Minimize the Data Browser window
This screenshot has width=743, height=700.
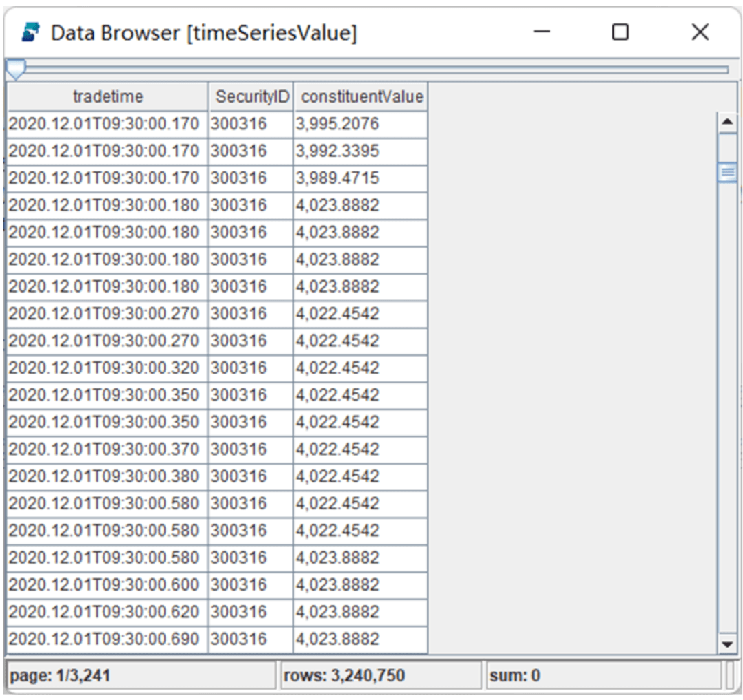[541, 32]
